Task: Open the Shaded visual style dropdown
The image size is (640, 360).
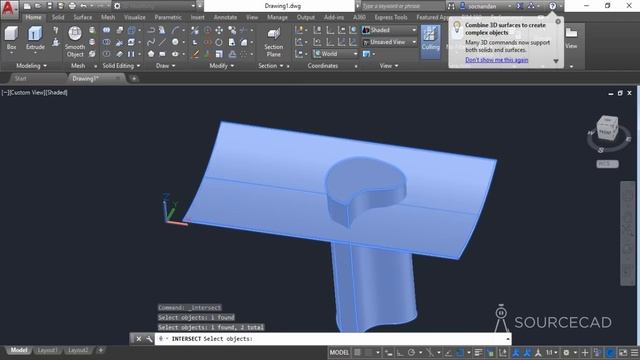Action: click(x=389, y=30)
